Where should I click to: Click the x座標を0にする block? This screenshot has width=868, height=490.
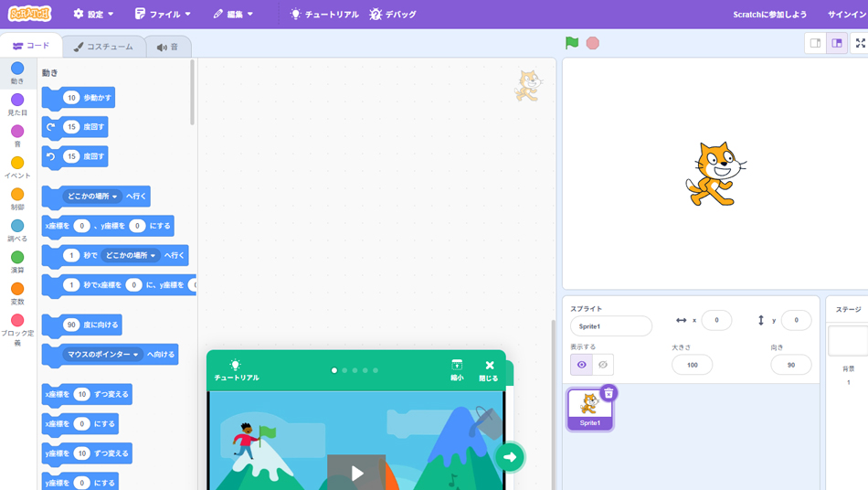click(x=80, y=424)
